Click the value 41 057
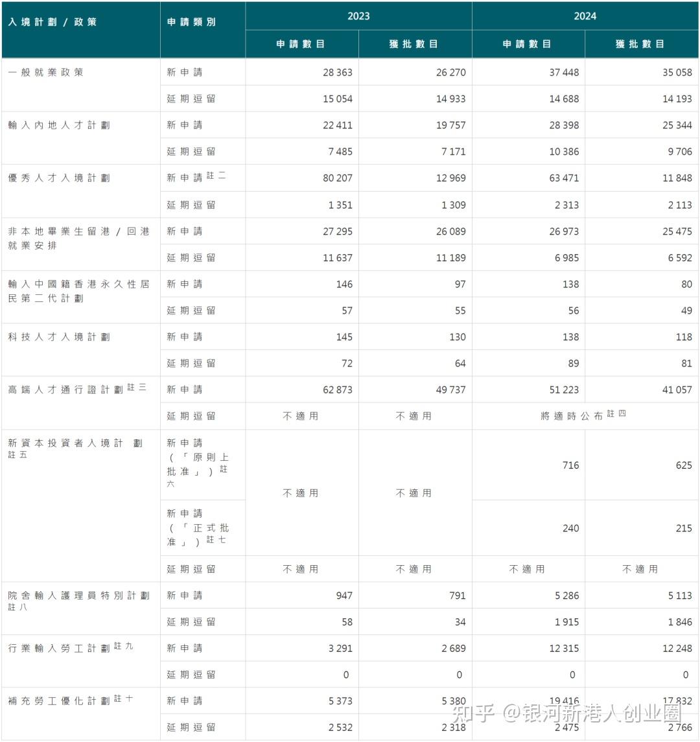This screenshot has width=700, height=742. point(677,390)
